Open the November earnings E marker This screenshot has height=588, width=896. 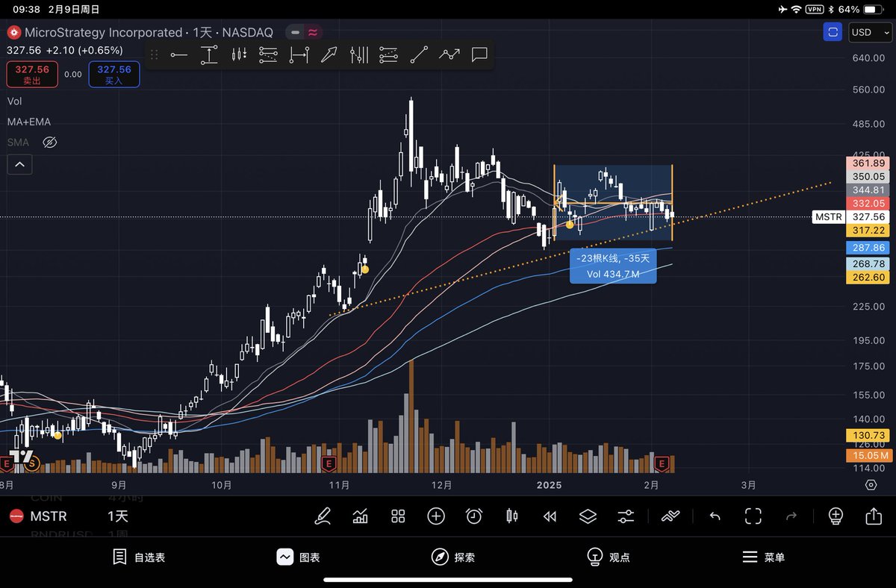point(327,464)
